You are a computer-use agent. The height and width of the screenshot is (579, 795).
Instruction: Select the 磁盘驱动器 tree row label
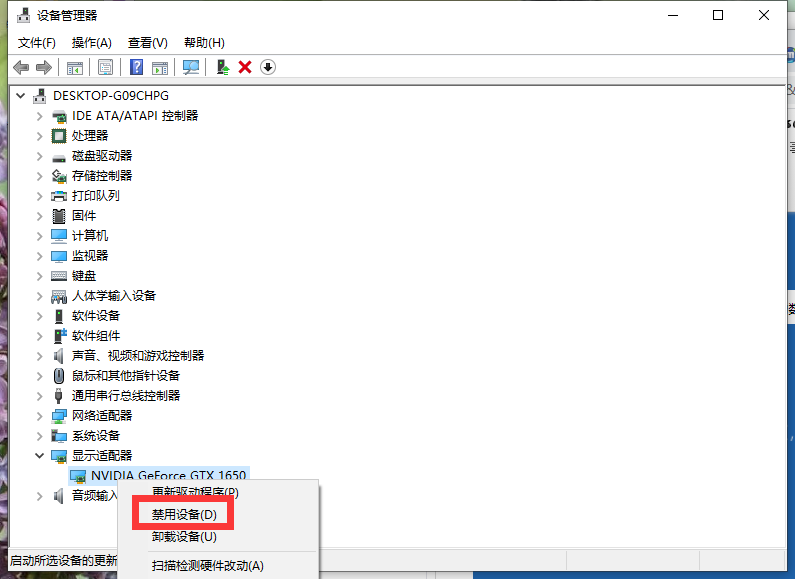[102, 156]
